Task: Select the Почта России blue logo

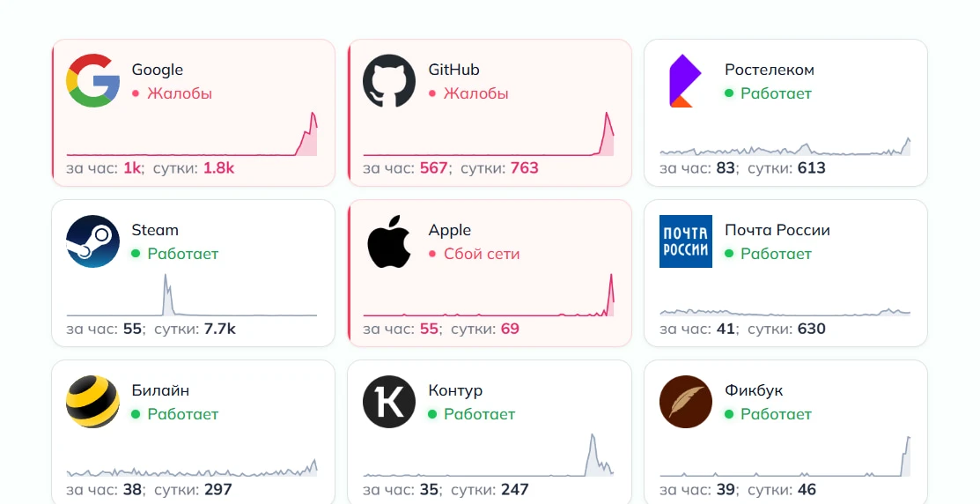Action: tap(686, 241)
